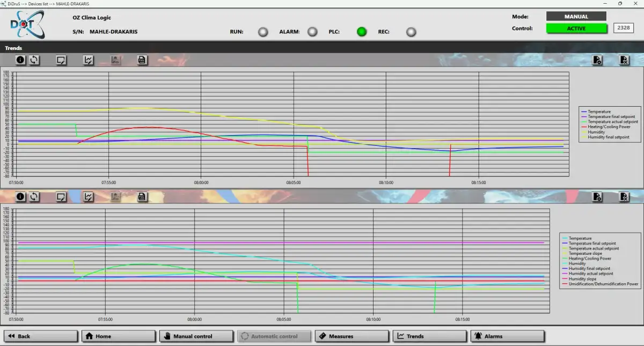
Task: Click the info icon above the top chart
Action: click(x=20, y=60)
